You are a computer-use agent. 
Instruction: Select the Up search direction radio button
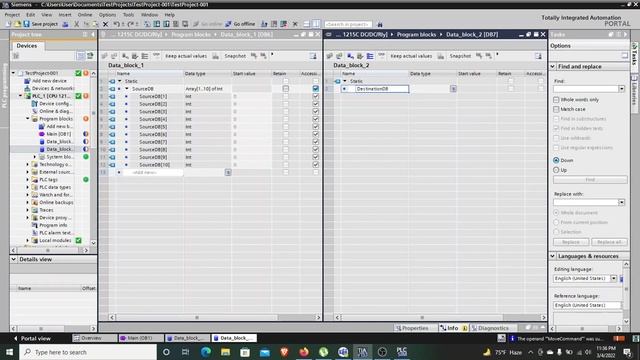click(x=556, y=170)
